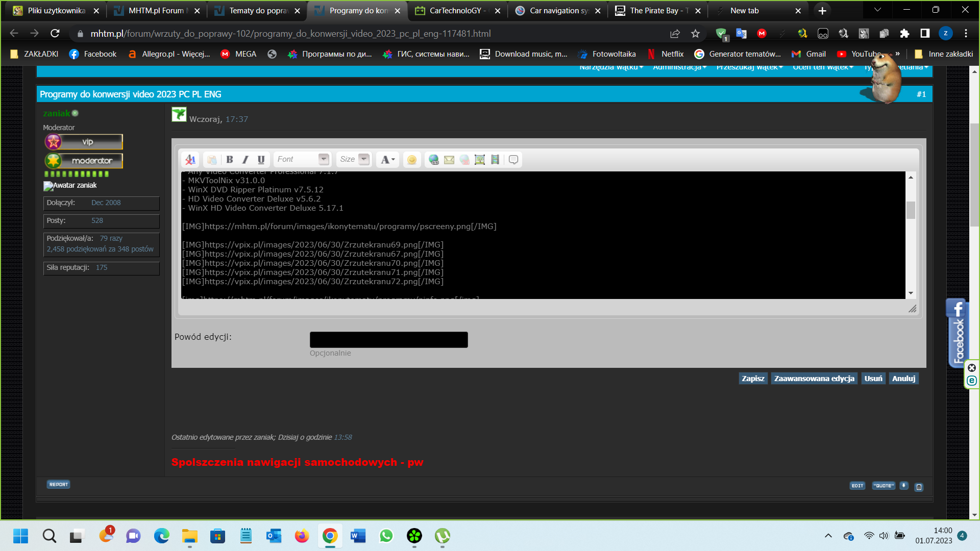Image resolution: width=980 pixels, height=551 pixels.
Task: Open the Facebook bookmark
Action: (x=92, y=54)
